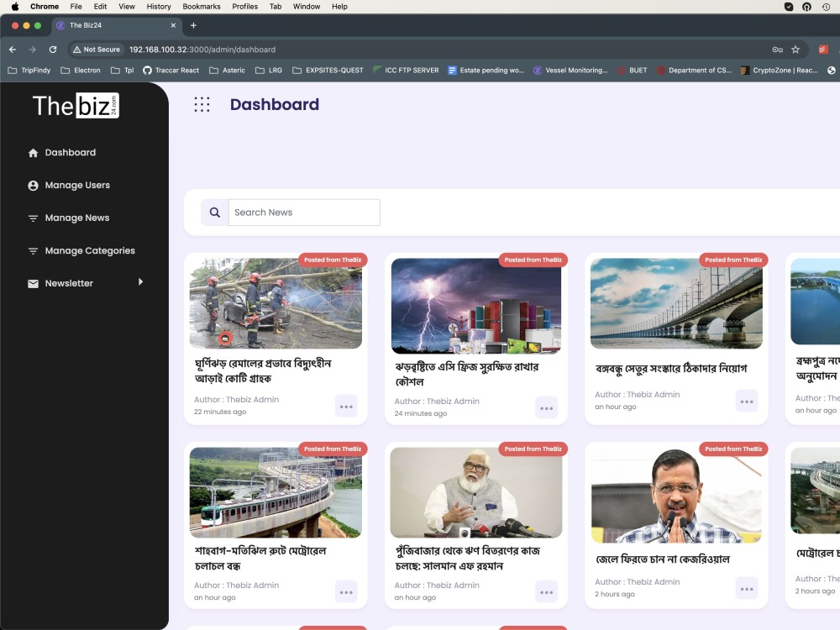Open the EXPSITES-QUEST bookmark folder
The height and width of the screenshot is (630, 840).
click(328, 71)
